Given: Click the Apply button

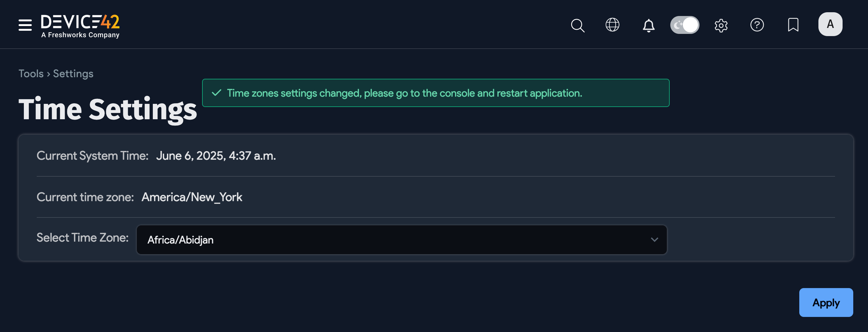Looking at the screenshot, I should click(826, 302).
